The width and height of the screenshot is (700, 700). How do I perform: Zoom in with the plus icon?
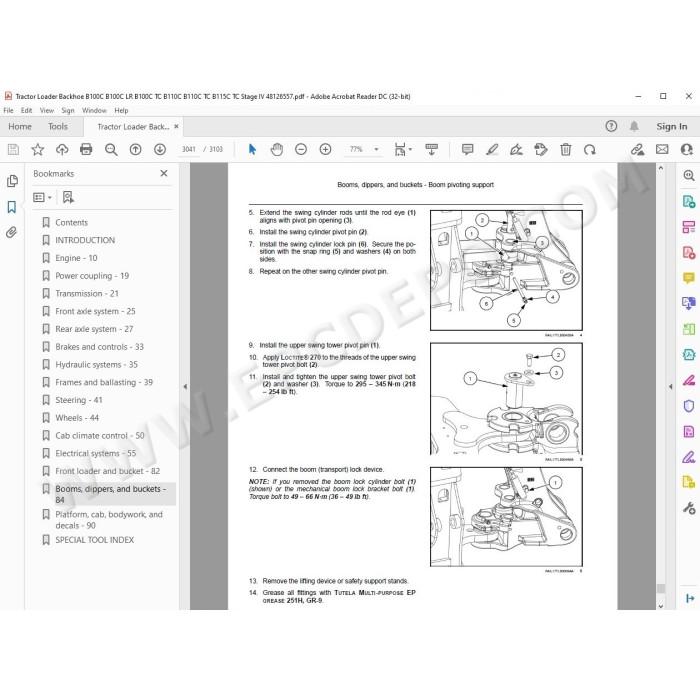(325, 149)
